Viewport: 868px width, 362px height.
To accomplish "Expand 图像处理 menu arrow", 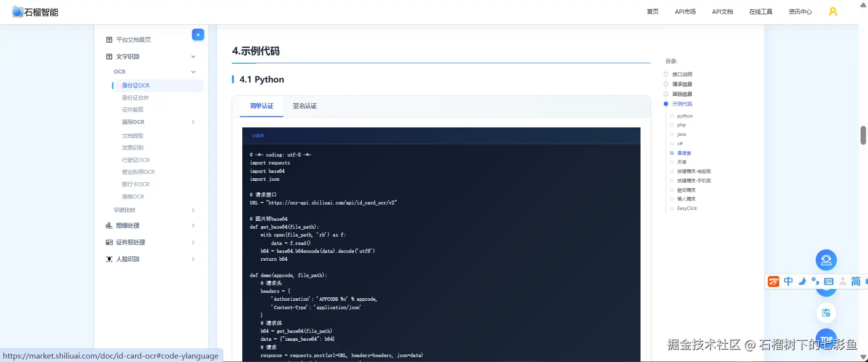I will click(193, 226).
